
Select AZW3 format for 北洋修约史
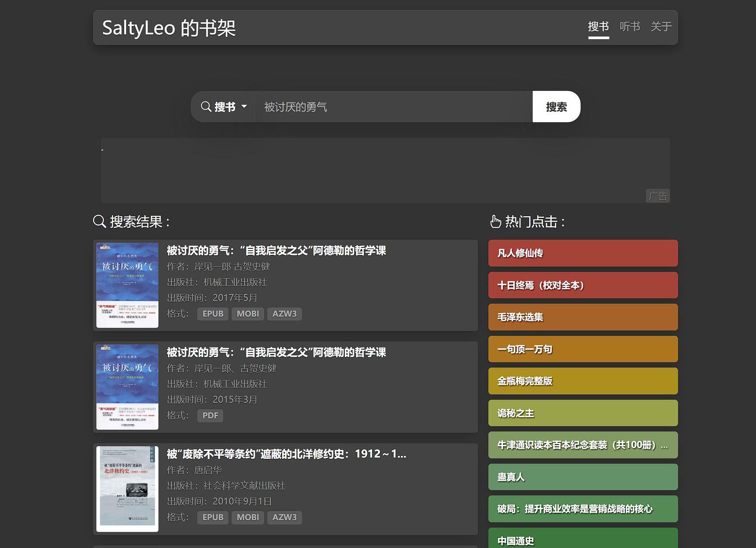click(x=284, y=517)
